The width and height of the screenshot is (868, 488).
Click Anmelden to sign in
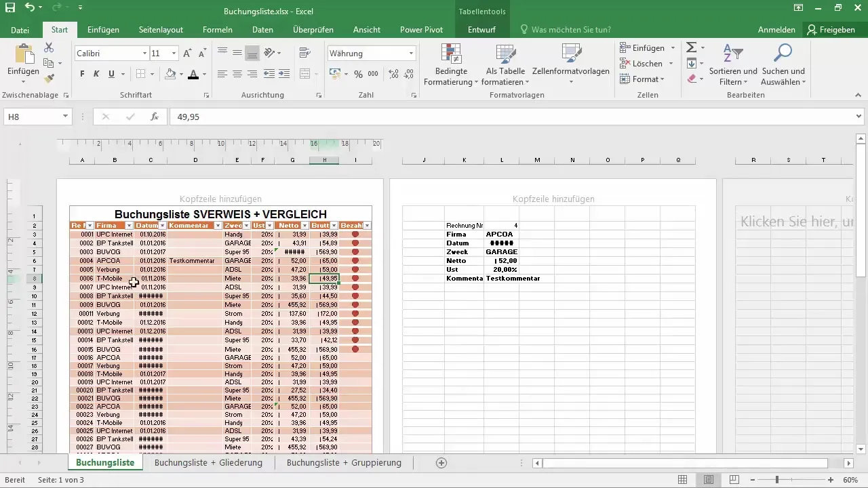[x=776, y=30]
